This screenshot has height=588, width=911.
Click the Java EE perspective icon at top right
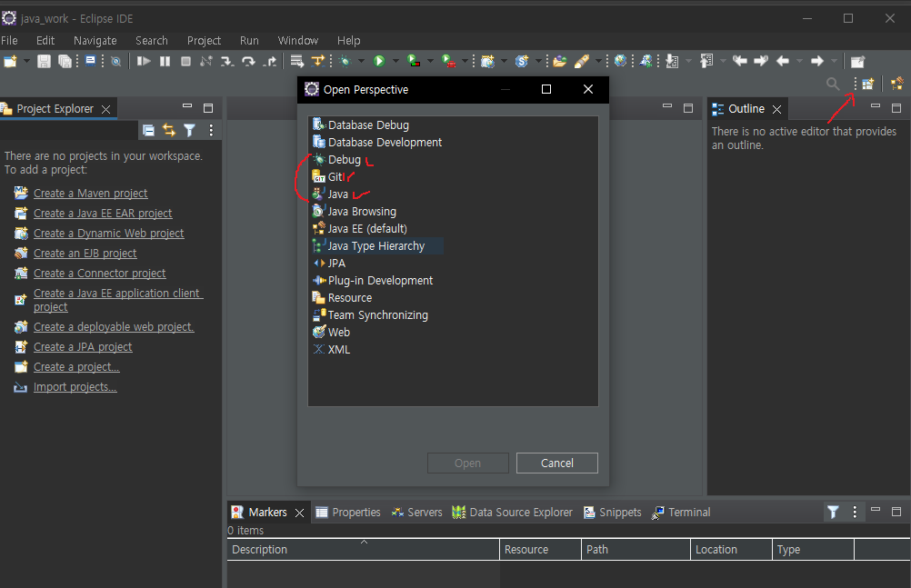(897, 85)
